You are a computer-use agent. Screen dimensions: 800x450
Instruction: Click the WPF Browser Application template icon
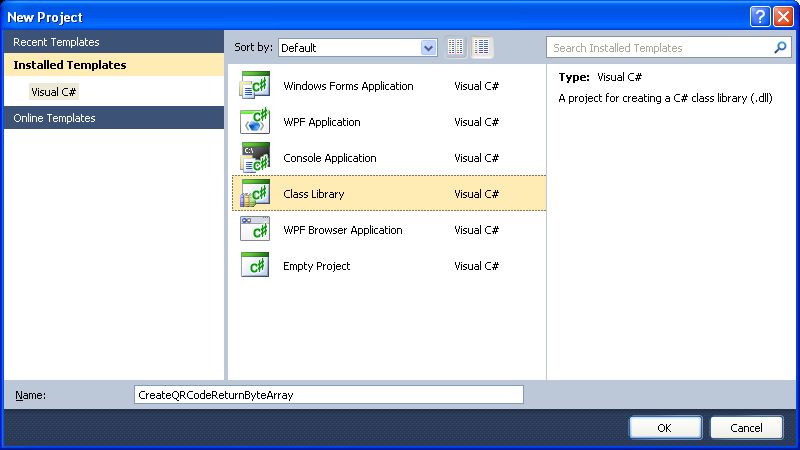[255, 229]
